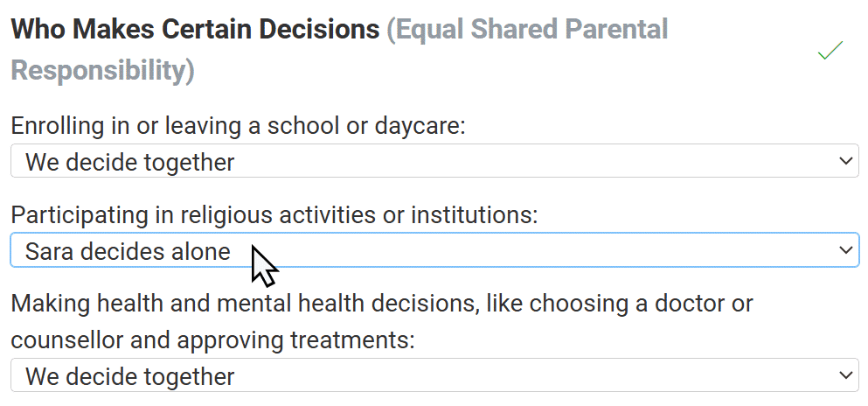The width and height of the screenshot is (868, 406).
Task: Click the "Sara decides alone" selected value
Action: point(128,252)
